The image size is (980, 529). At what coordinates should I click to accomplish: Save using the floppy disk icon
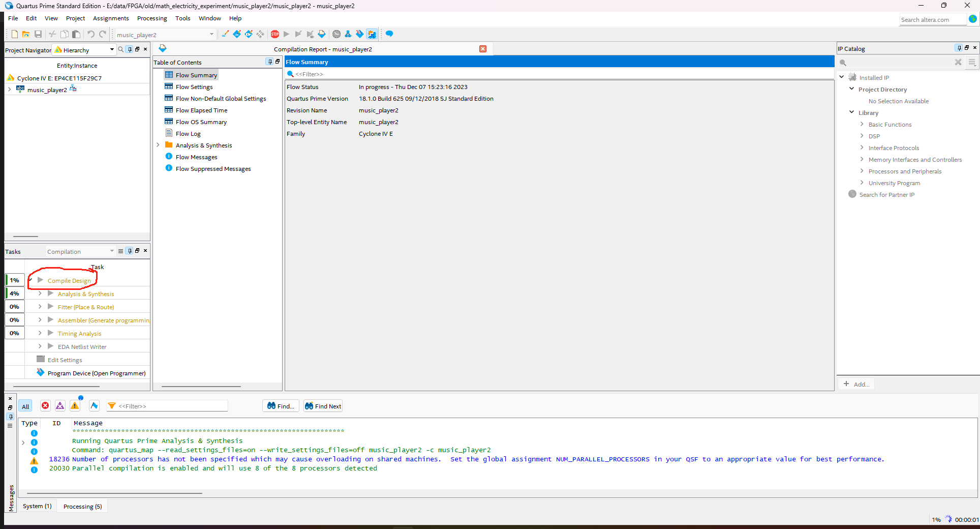[38, 34]
